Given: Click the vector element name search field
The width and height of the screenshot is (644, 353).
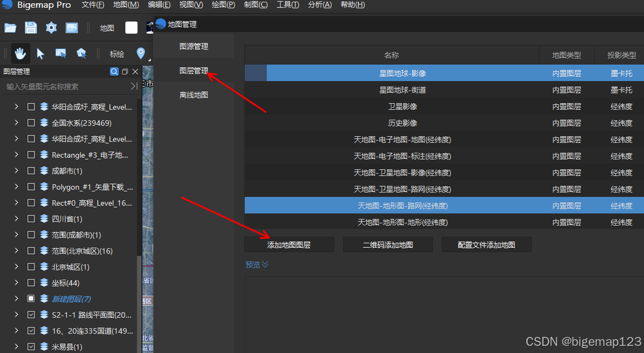Looking at the screenshot, I should [x=66, y=87].
